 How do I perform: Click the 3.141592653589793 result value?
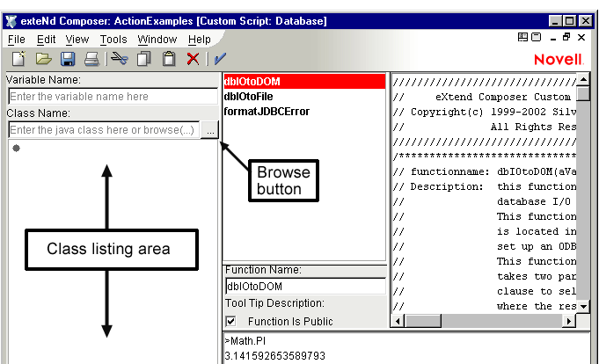274,356
